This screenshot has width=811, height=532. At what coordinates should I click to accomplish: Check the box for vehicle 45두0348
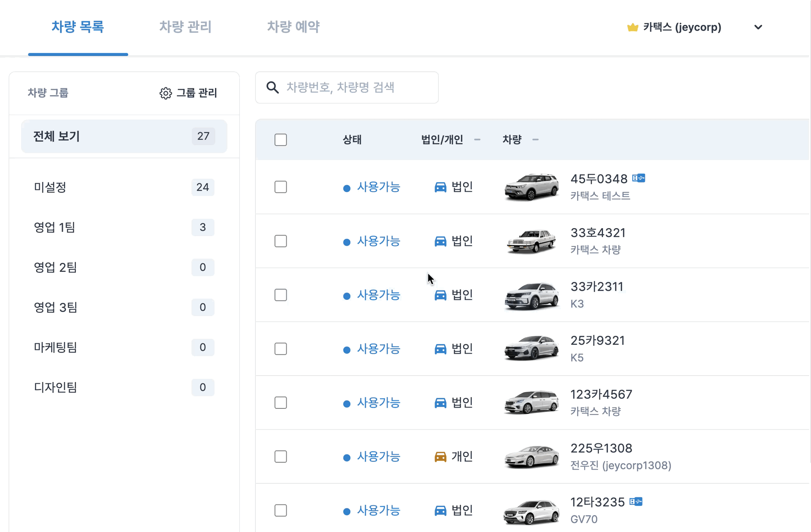[x=281, y=187]
